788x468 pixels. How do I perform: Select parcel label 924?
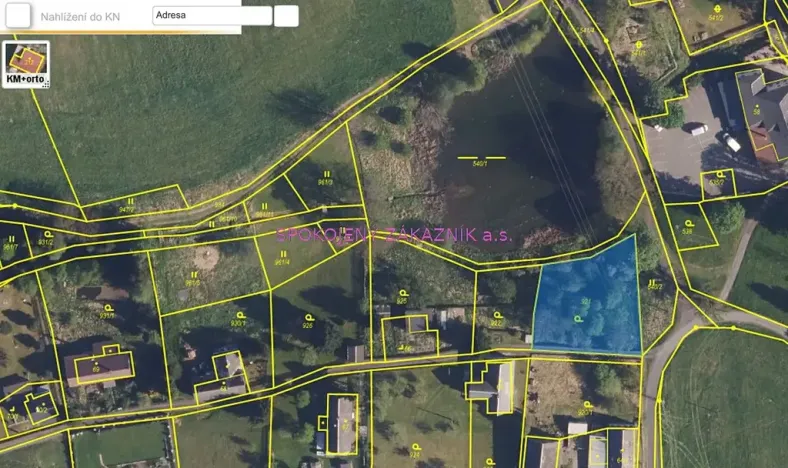[415, 454]
